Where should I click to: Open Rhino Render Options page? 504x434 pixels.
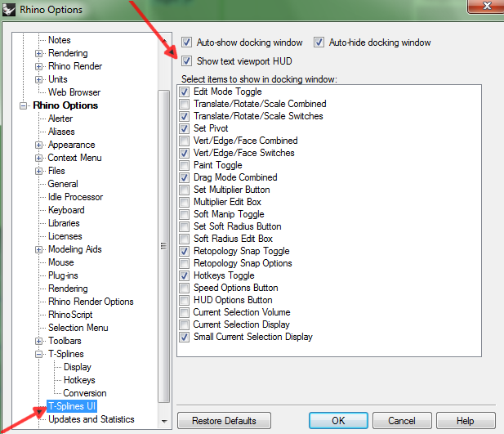(91, 302)
